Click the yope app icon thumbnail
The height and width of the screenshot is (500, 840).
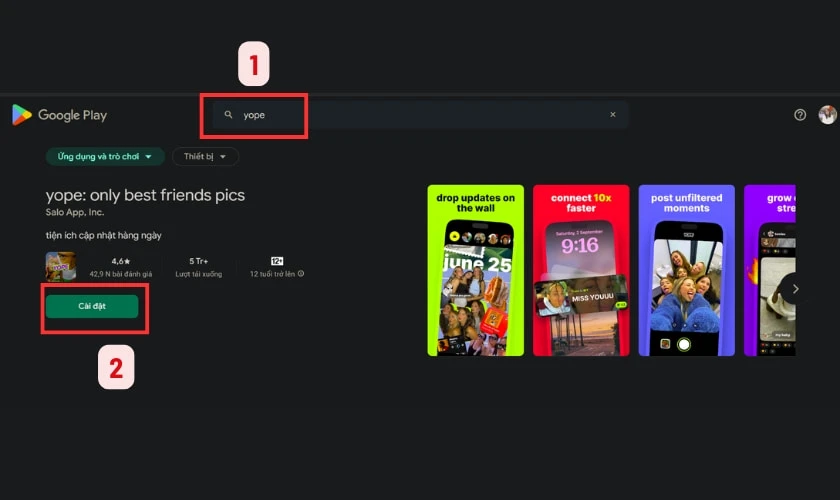61,266
